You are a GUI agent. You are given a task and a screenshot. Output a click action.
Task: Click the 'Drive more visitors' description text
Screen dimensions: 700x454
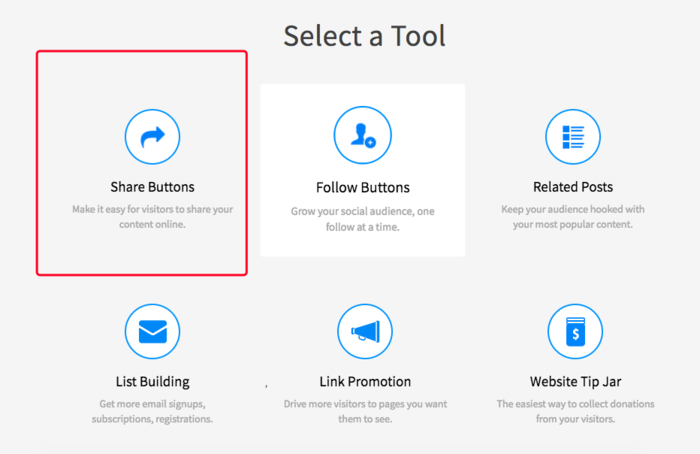pos(364,411)
